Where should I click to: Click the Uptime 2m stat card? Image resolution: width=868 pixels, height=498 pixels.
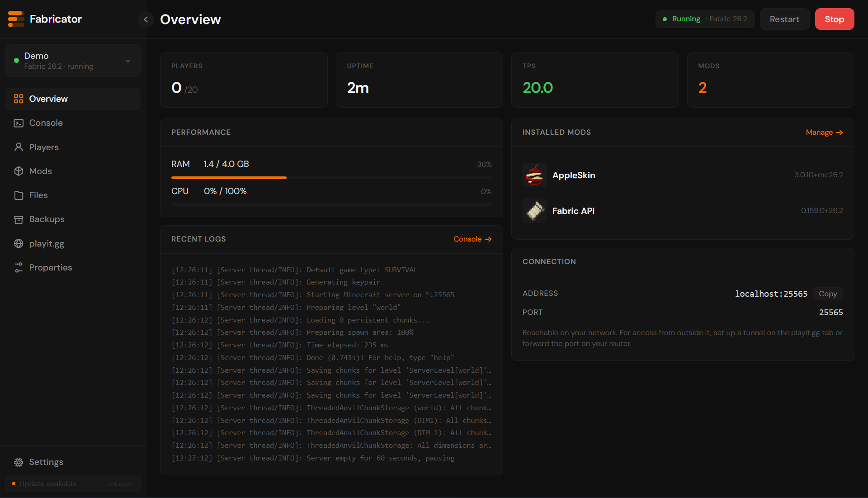420,80
